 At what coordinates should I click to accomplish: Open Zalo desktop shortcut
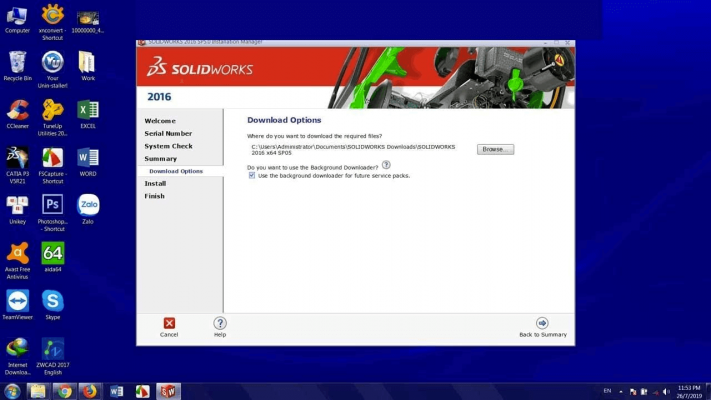coord(88,206)
